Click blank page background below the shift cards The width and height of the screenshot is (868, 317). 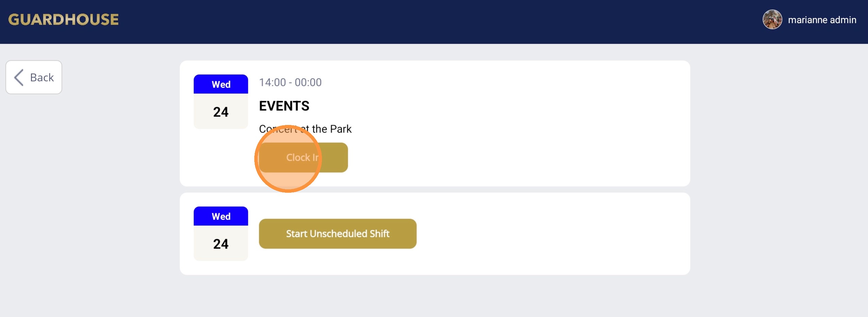click(435, 296)
